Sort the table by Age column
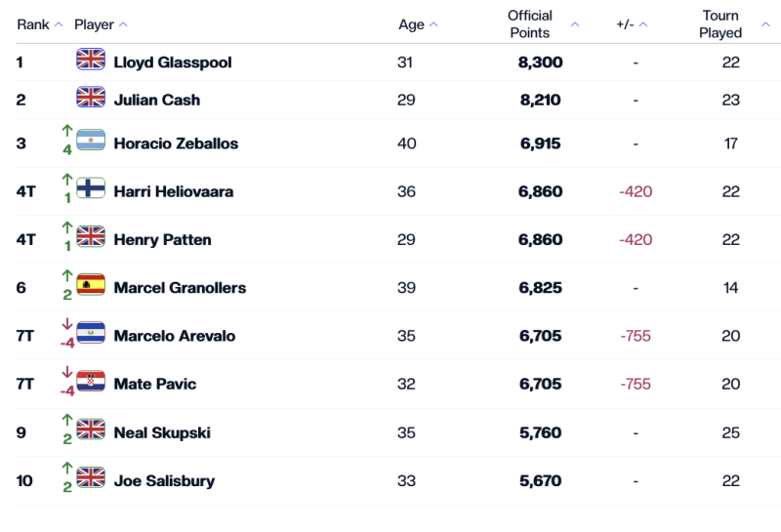Viewport: 781px width, 532px height. (x=418, y=24)
